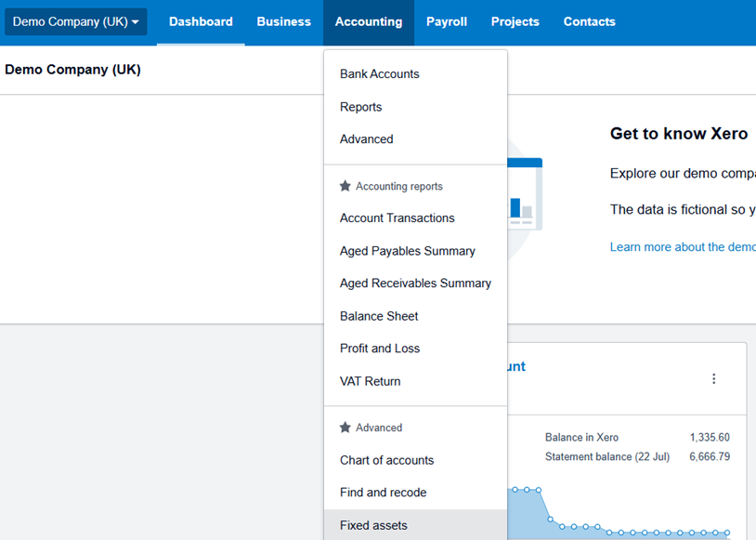Open the Profit and Loss report

pos(379,349)
